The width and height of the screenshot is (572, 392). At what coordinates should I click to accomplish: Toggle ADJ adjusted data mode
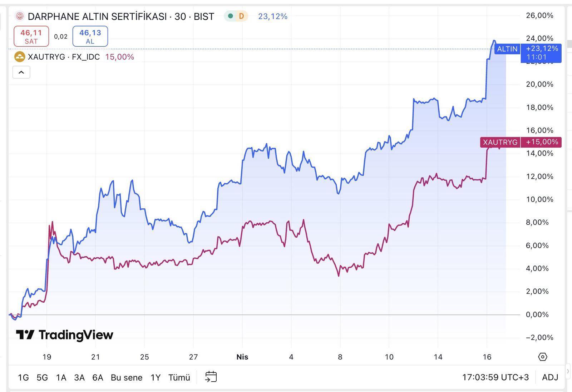[x=550, y=377]
